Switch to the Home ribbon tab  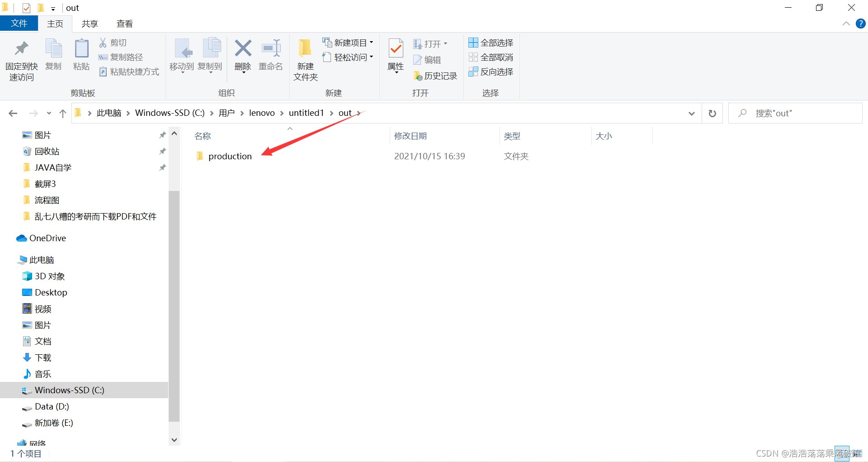coord(55,24)
